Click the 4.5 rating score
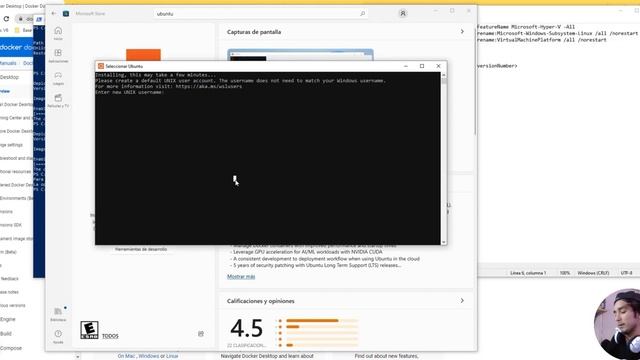 246,328
